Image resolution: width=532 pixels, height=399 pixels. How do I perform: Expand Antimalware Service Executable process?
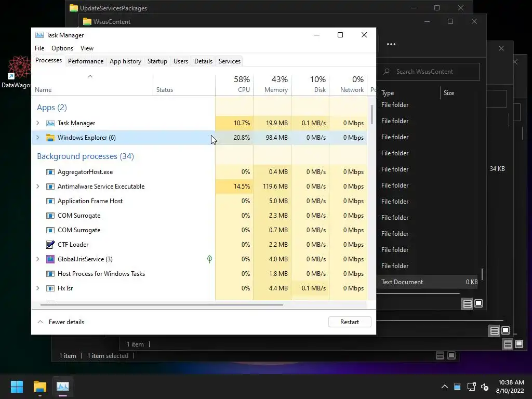pyautogui.click(x=37, y=187)
